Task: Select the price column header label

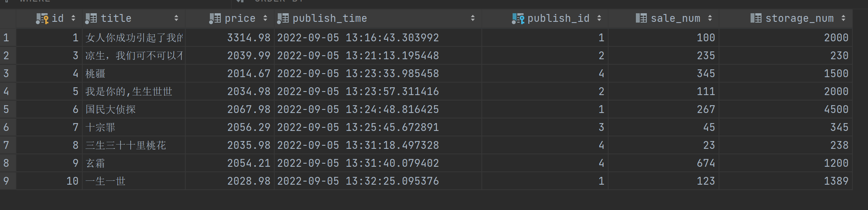Action: (240, 18)
